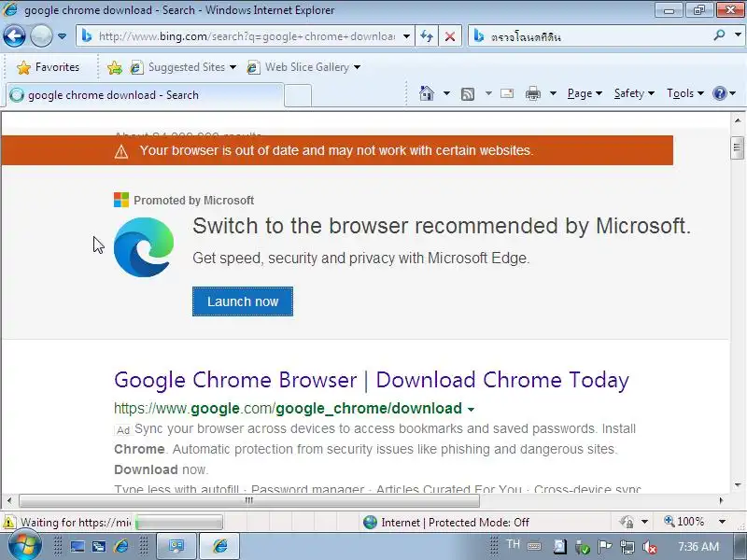This screenshot has height=560, width=747.
Task: Open Google Chrome Browser Download result link
Action: click(x=372, y=380)
